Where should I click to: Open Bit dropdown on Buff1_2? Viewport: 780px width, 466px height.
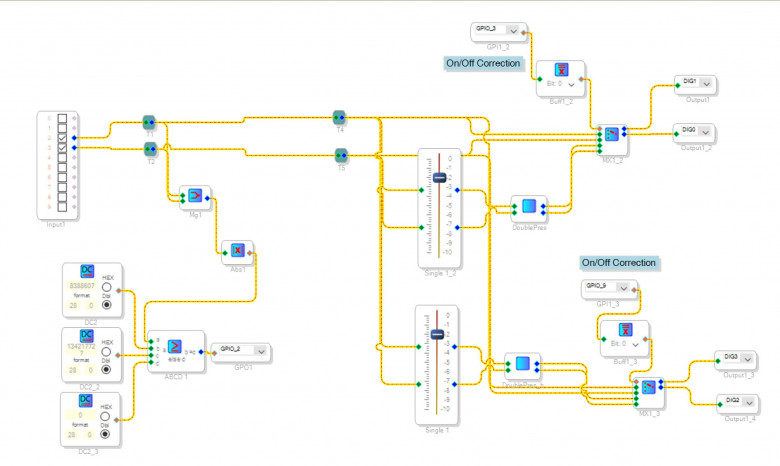click(x=572, y=85)
